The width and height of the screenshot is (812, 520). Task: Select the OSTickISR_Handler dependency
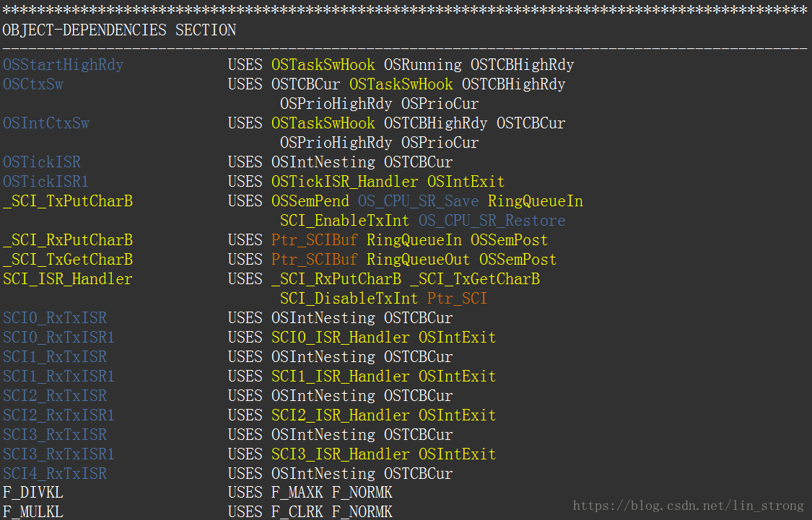[345, 182]
